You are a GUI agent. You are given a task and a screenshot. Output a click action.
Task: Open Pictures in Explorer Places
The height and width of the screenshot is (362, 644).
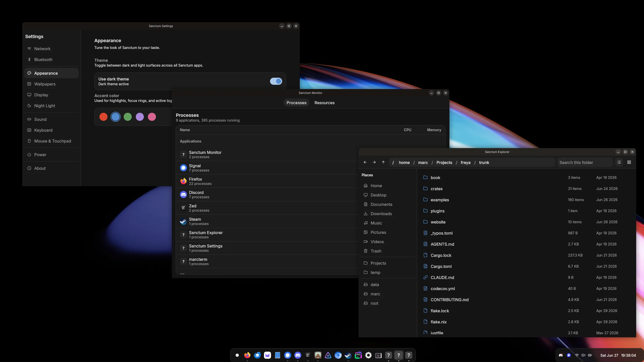(x=388, y=232)
